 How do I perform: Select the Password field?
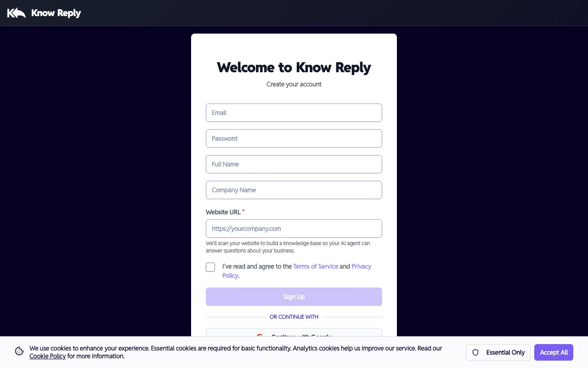coord(294,138)
